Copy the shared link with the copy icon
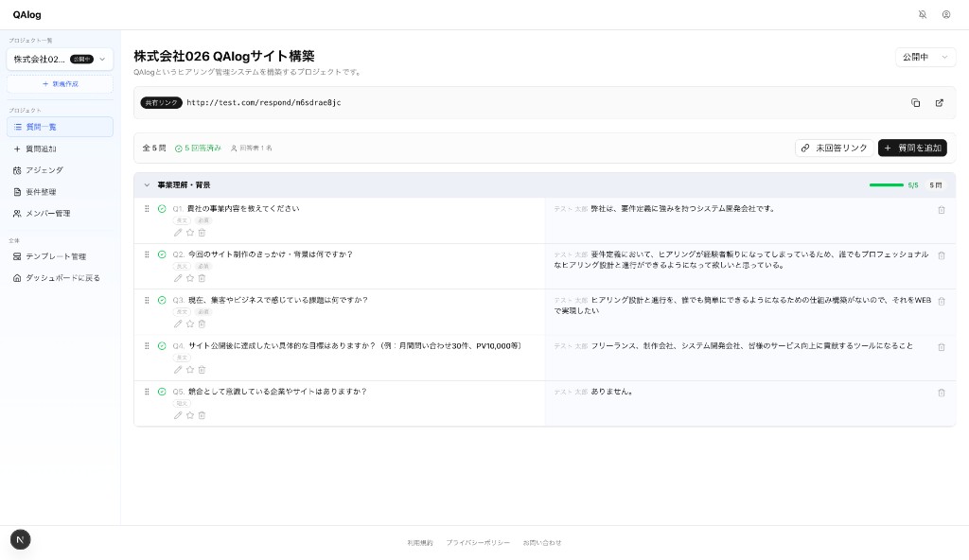The image size is (969, 560). click(915, 102)
